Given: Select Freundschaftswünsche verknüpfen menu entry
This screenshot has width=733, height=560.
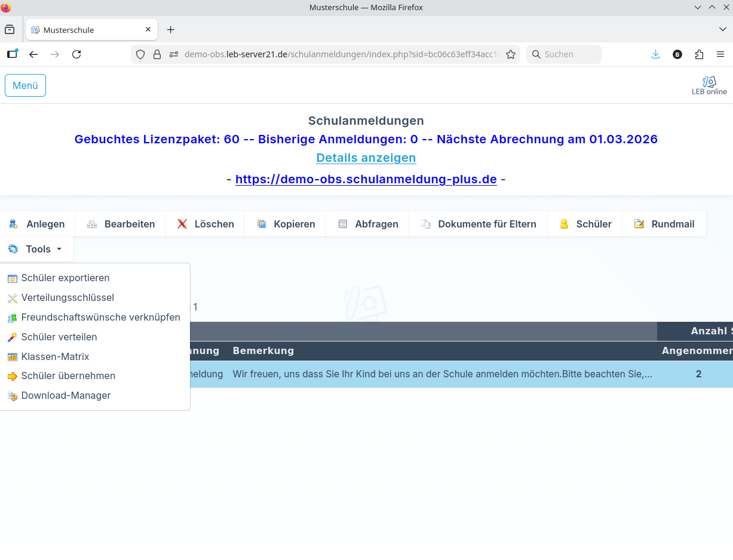Looking at the screenshot, I should (100, 318).
